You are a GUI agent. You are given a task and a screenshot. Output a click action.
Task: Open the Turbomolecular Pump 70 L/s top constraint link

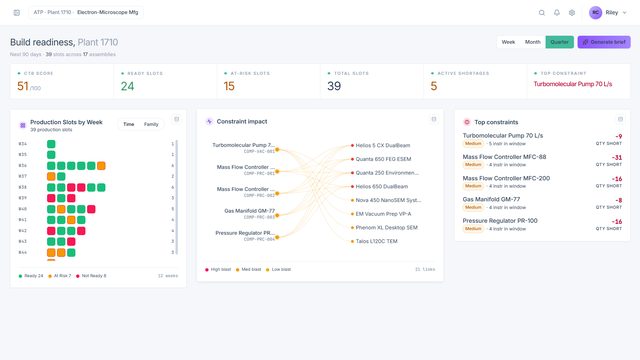pos(573,84)
